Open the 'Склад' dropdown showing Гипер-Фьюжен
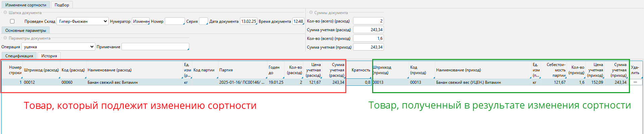The height and width of the screenshot is (134, 644). pyautogui.click(x=82, y=21)
